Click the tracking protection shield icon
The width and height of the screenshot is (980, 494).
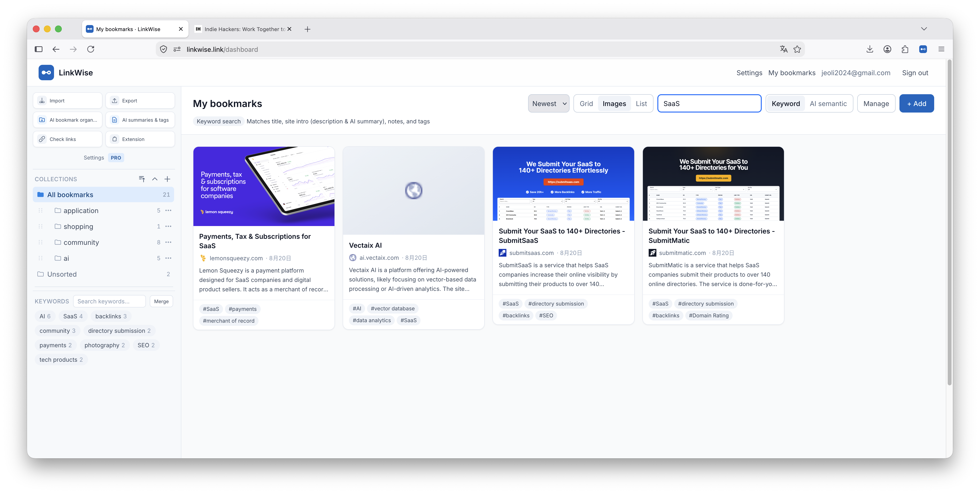click(x=163, y=49)
